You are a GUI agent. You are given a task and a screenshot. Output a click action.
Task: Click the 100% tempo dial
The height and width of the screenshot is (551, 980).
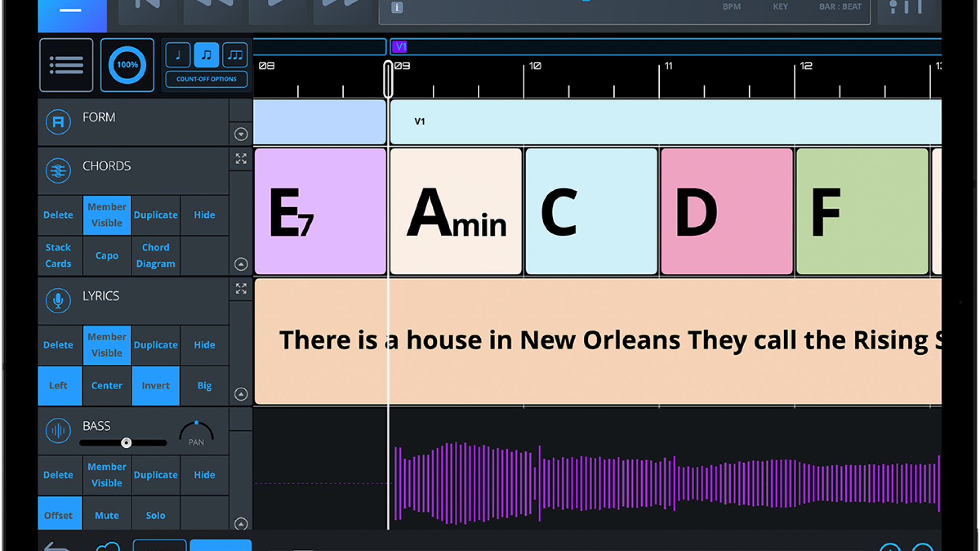127,65
